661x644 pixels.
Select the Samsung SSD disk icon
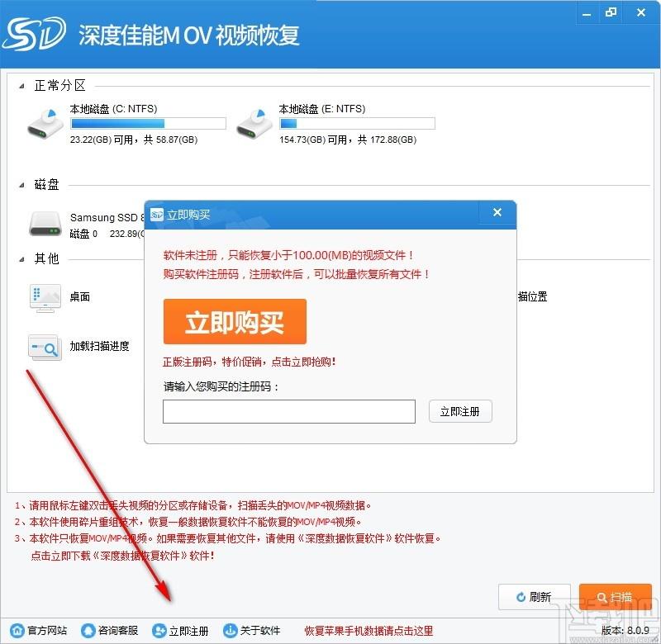45,224
